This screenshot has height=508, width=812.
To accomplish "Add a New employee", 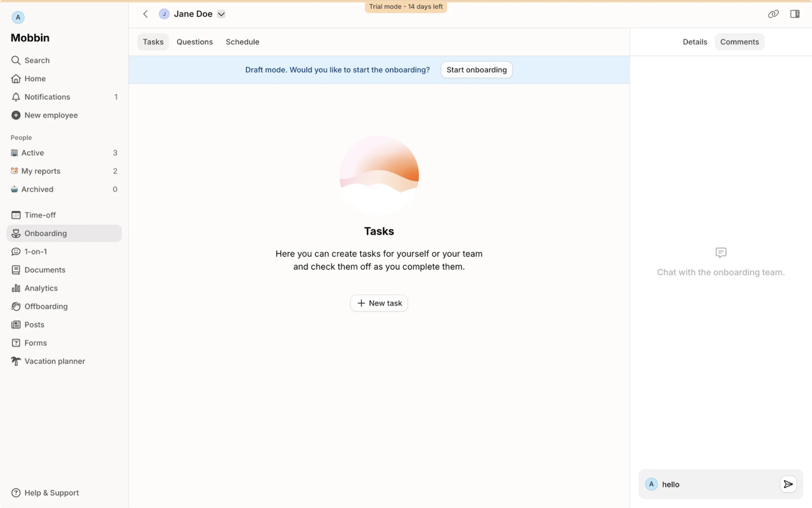I will click(x=51, y=115).
